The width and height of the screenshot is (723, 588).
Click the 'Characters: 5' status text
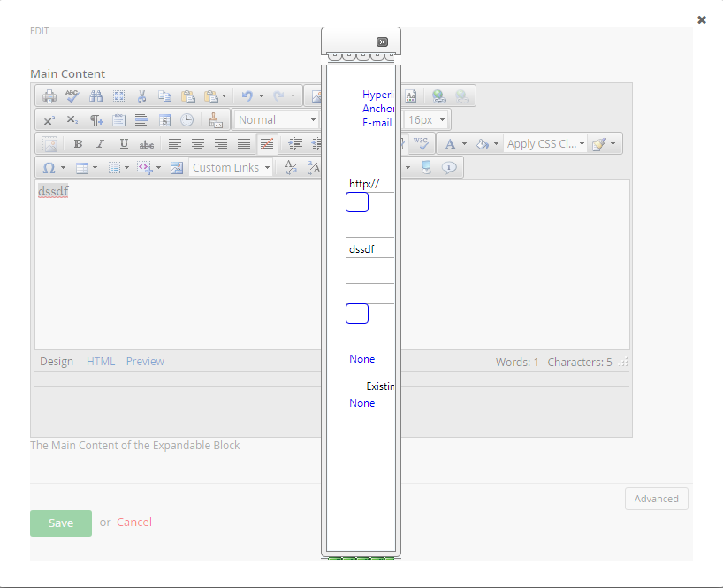tap(580, 363)
